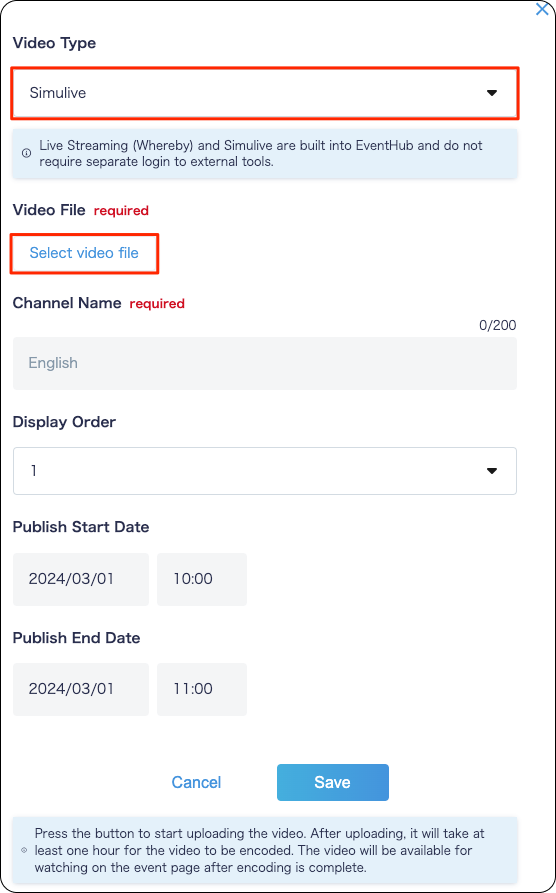
Task: Expand the Display Order dropdown arrow
Action: coord(492,471)
